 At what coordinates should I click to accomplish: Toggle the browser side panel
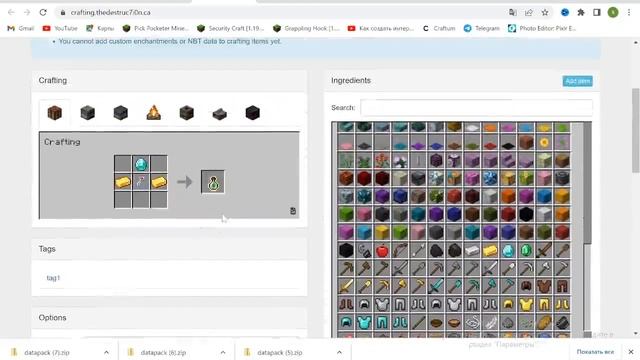(597, 13)
